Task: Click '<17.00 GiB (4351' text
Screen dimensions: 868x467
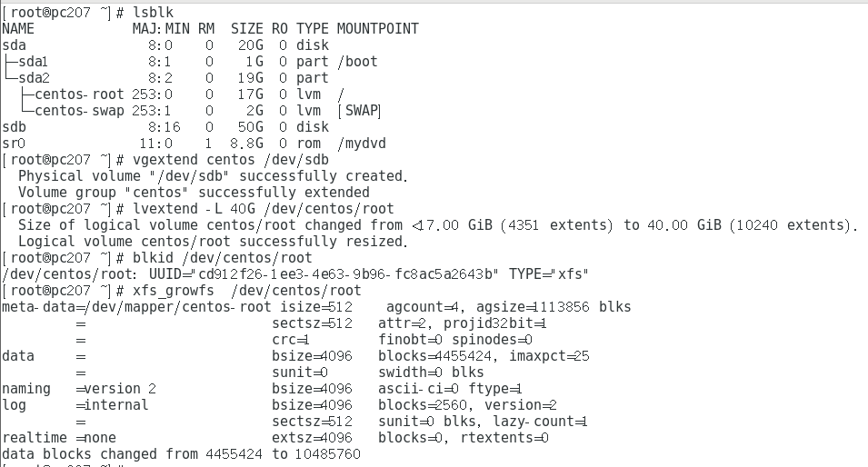Action: tap(475, 225)
